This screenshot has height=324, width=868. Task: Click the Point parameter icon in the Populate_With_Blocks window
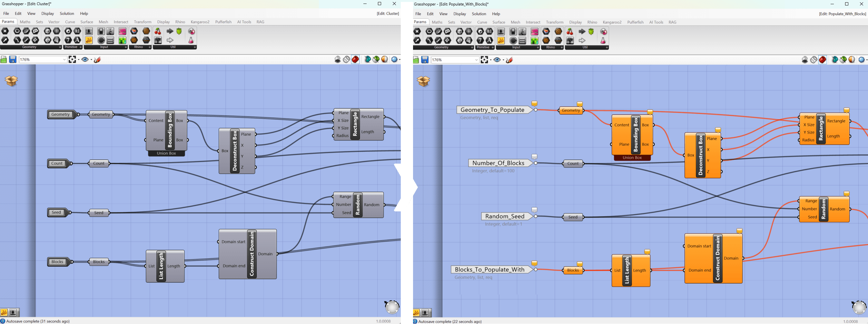[417, 31]
